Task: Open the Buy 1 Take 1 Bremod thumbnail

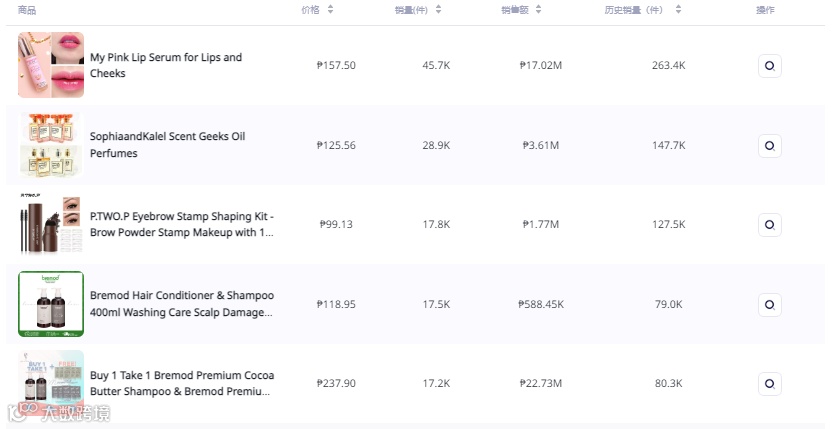Action: (51, 381)
